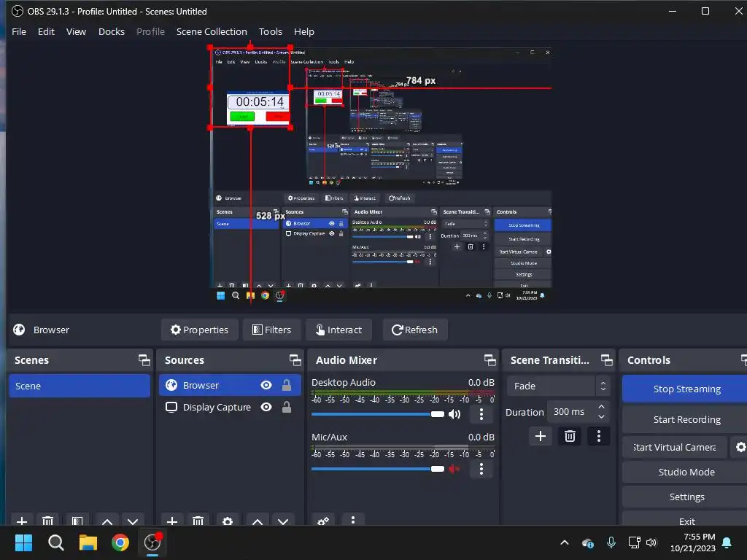Adjust the Mic/Aux volume slider

coord(378,469)
